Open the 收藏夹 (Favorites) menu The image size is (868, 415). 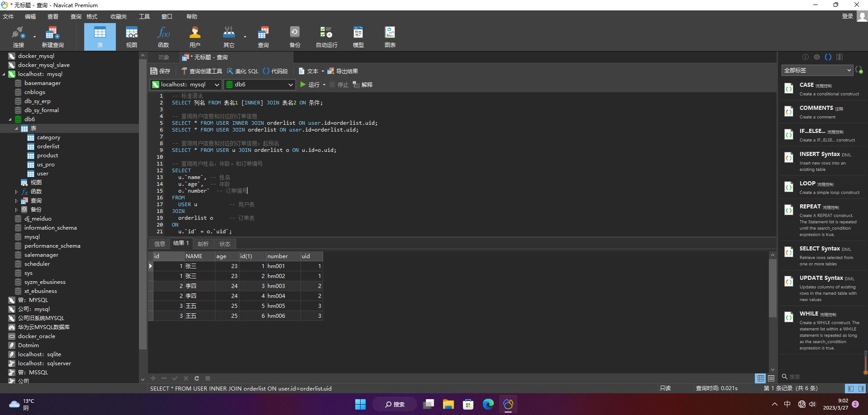click(119, 16)
